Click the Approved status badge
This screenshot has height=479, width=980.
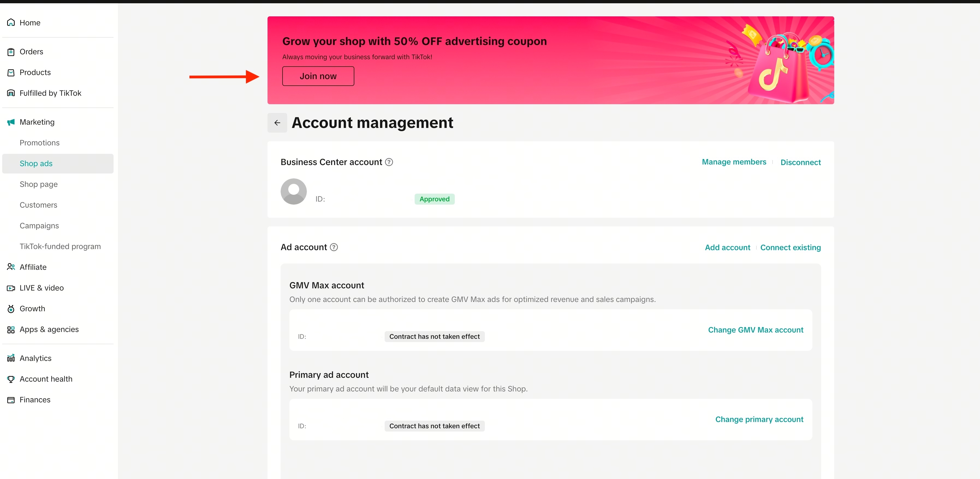point(435,199)
